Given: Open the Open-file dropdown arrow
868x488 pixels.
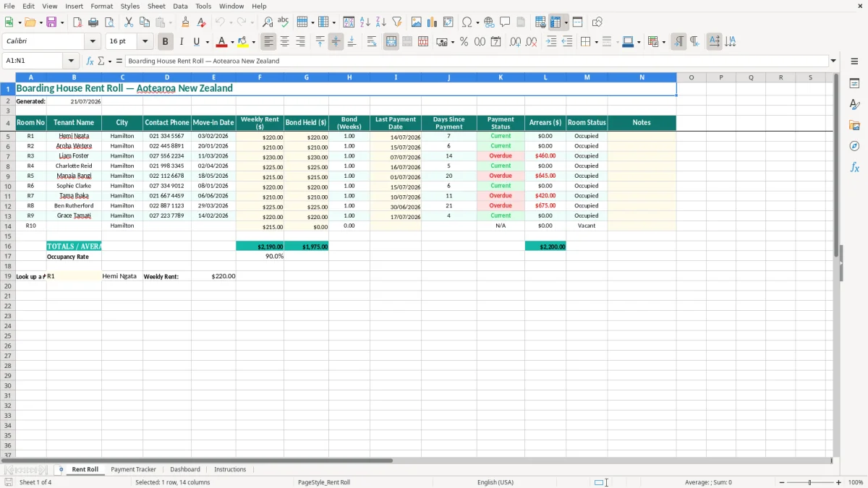Looking at the screenshot, I should [x=41, y=23].
